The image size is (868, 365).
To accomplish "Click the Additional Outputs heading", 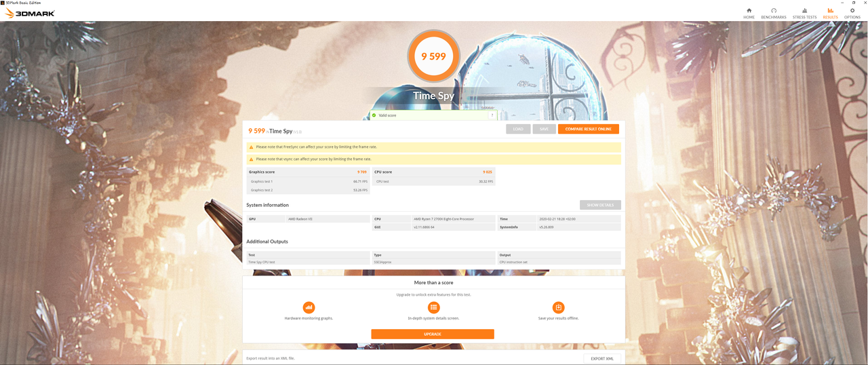I will pos(267,242).
